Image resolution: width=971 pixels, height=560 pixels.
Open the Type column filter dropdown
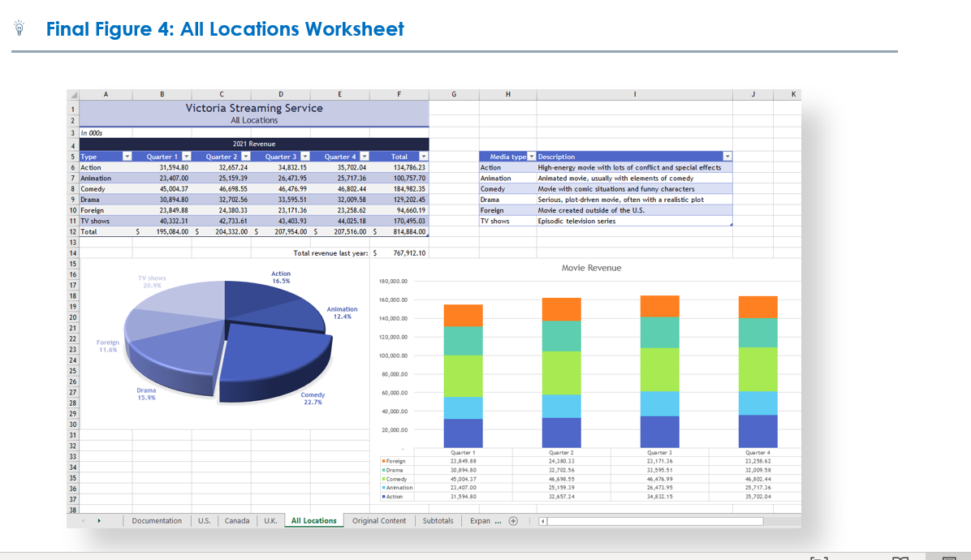point(127,157)
